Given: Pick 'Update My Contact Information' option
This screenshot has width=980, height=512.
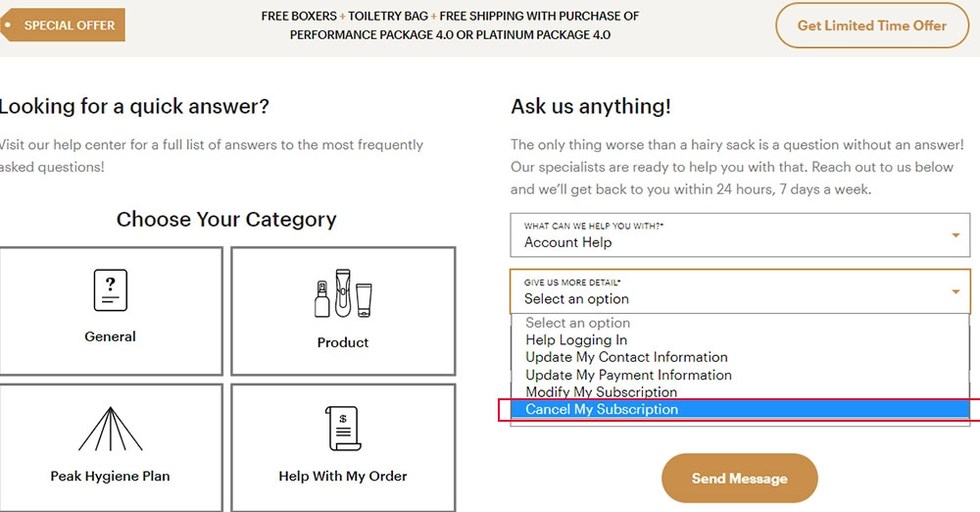Looking at the screenshot, I should (x=626, y=357).
